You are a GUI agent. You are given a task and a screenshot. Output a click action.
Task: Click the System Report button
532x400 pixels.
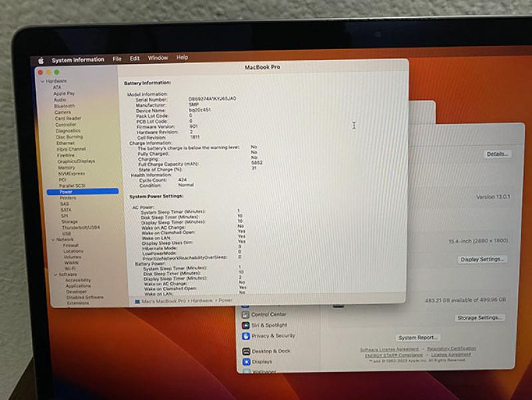pyautogui.click(x=418, y=337)
